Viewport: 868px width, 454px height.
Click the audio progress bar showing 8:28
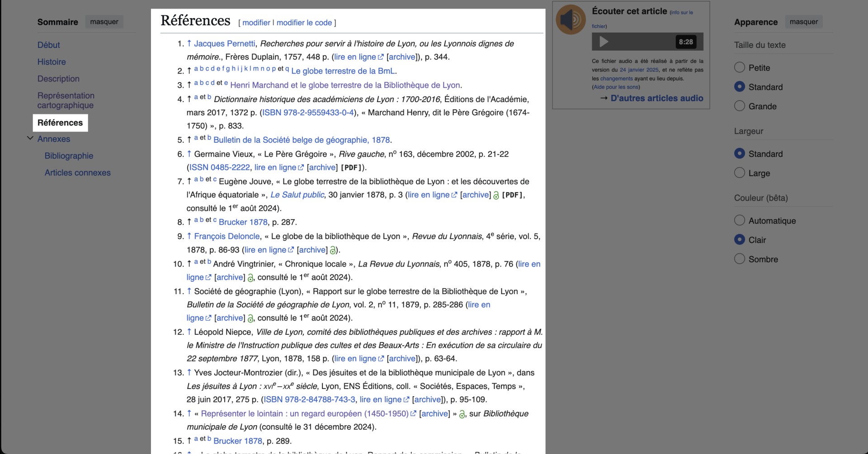pyautogui.click(x=646, y=42)
